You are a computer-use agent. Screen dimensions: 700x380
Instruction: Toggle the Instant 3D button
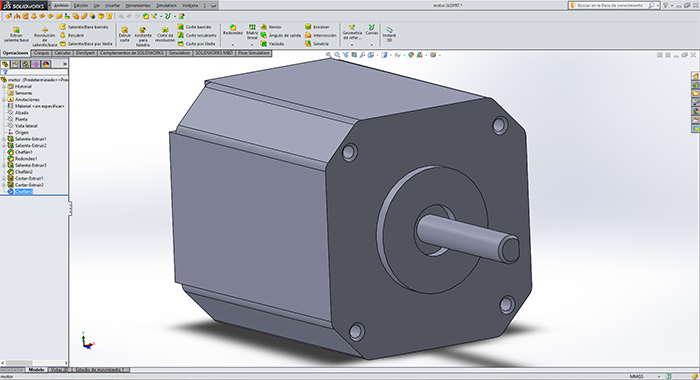pyautogui.click(x=389, y=34)
